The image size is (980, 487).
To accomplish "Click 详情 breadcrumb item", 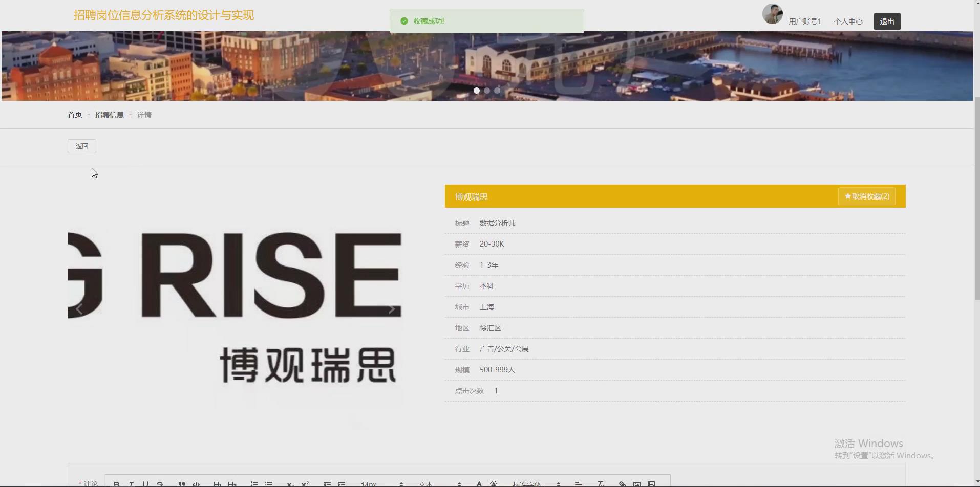I will coord(144,115).
